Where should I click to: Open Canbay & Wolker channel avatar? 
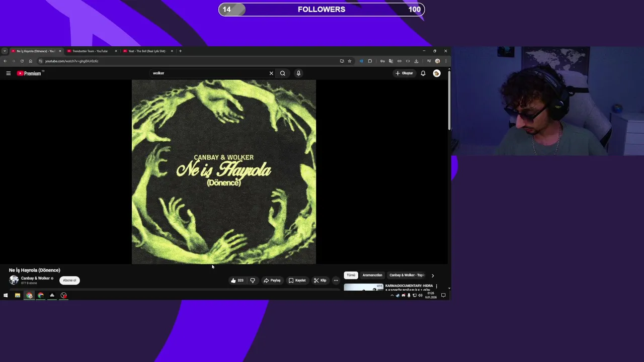click(14, 280)
